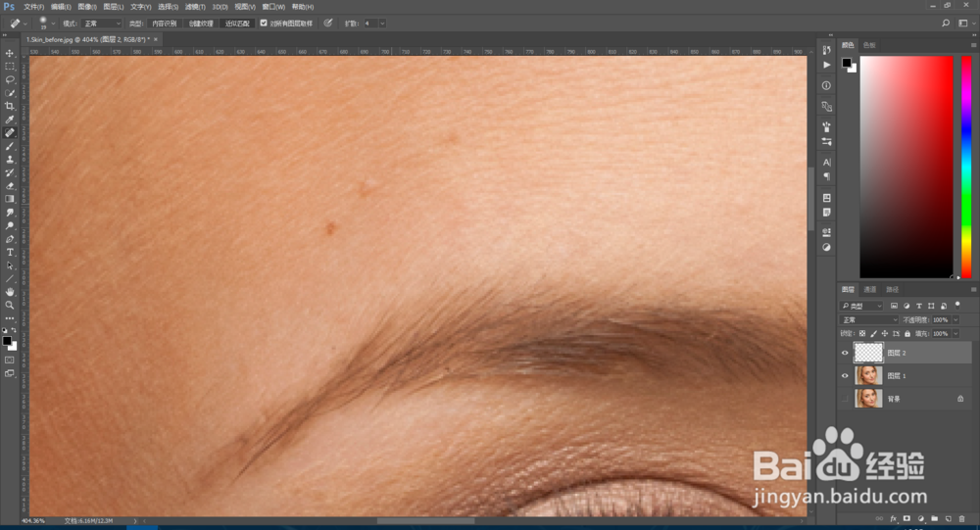Select the Eyedropper tool
The image size is (980, 530).
tap(10, 119)
